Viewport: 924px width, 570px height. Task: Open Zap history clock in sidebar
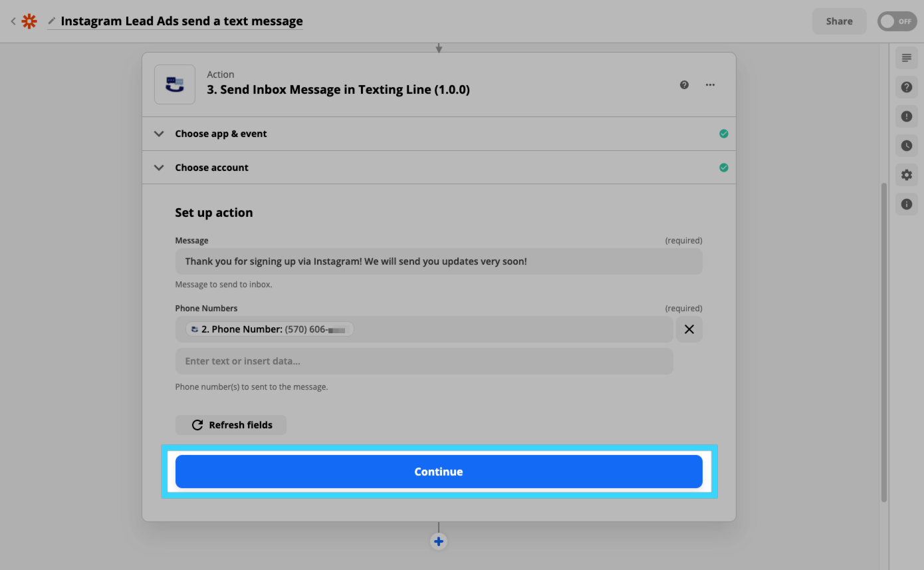pos(907,146)
